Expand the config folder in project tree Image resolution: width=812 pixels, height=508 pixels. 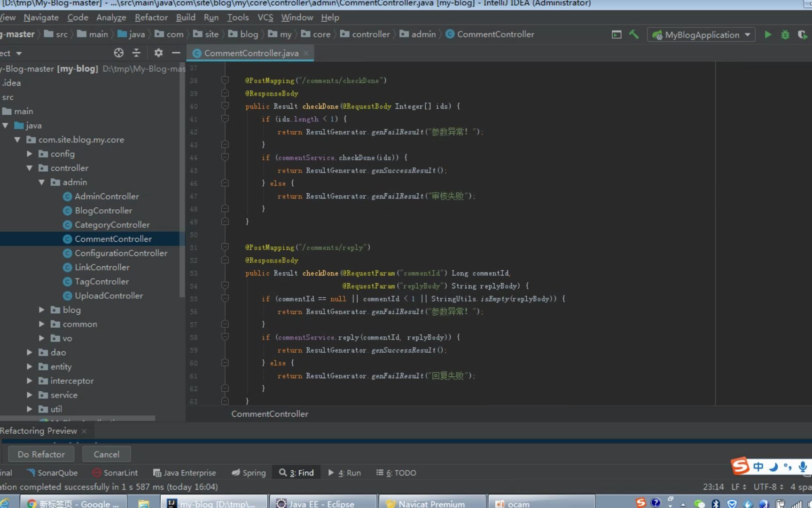click(x=29, y=154)
